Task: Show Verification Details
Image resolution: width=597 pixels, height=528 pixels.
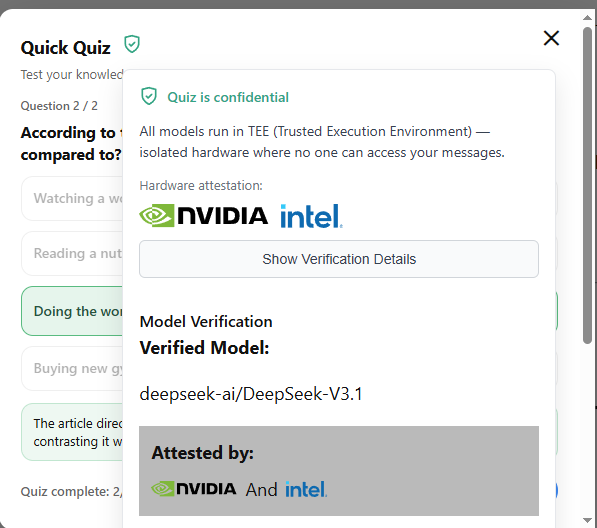Action: tap(339, 259)
